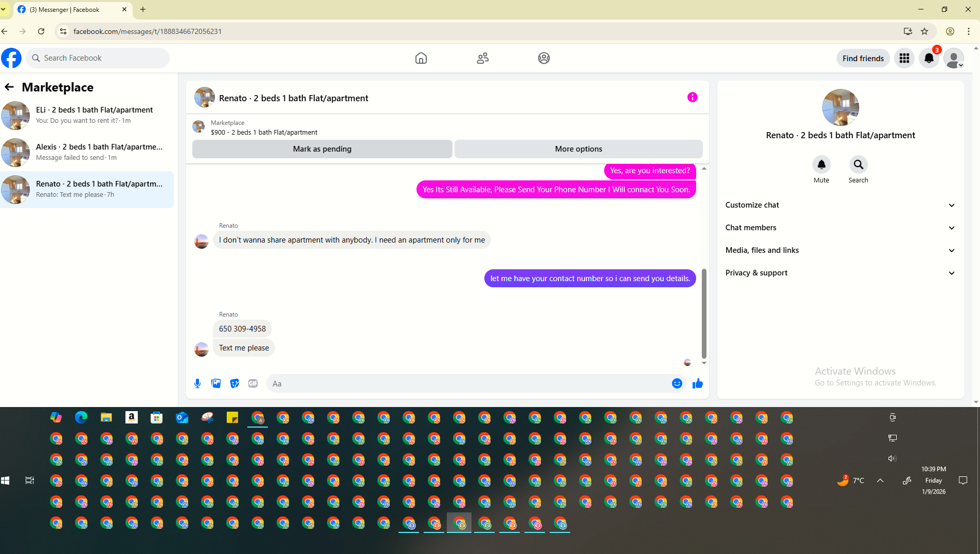This screenshot has width=980, height=554.
Task: Open ELi 2 beds apartment conversation
Action: click(x=87, y=115)
